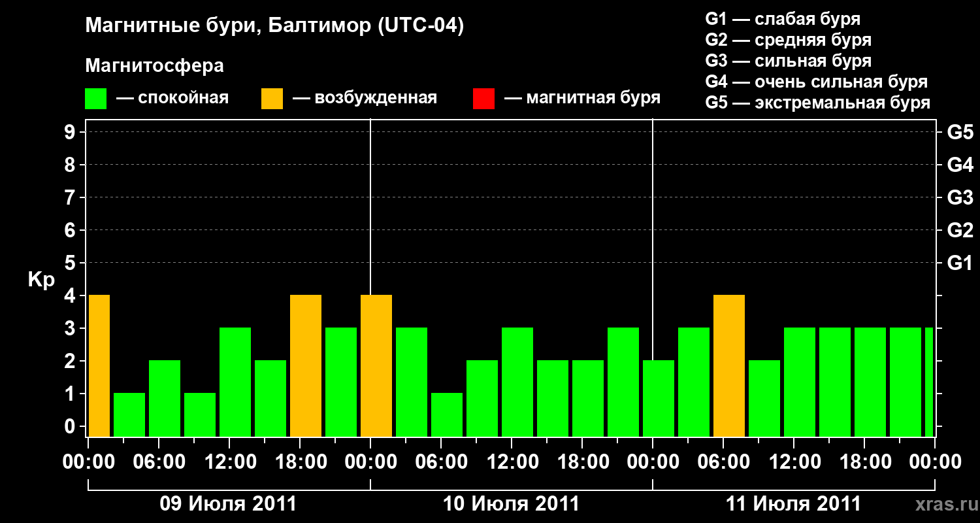
Task: Click the green 'спокойная' legend swatch
Action: (96, 99)
